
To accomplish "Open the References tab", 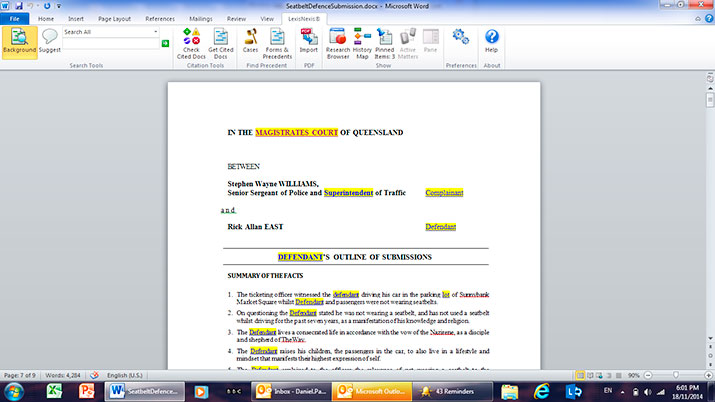I will [160, 19].
